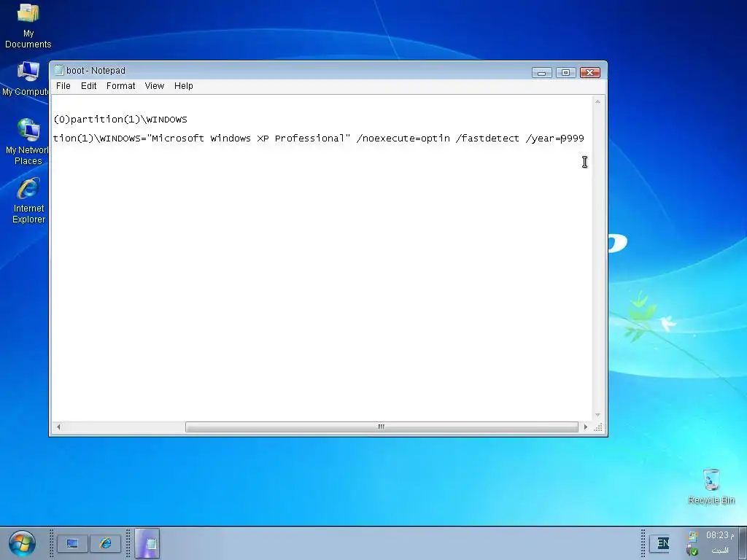Click the EN language indicator
Image resolution: width=747 pixels, height=560 pixels.
click(x=662, y=543)
